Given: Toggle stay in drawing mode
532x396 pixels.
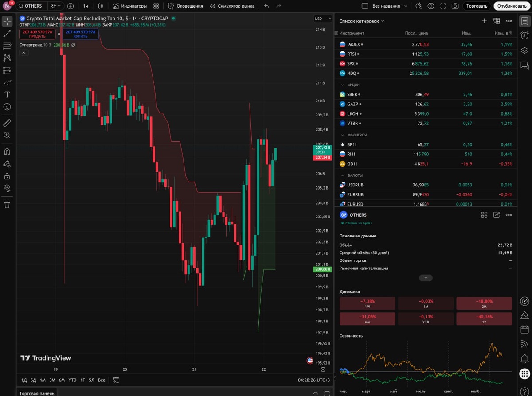Looking at the screenshot, I should pos(7,163).
